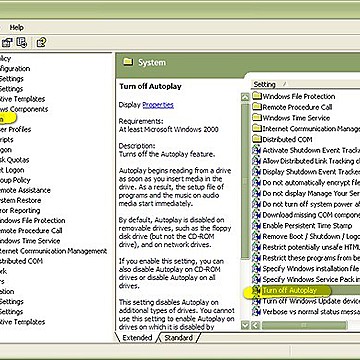Open the Properties link
The width and height of the screenshot is (360, 360).
158,105
